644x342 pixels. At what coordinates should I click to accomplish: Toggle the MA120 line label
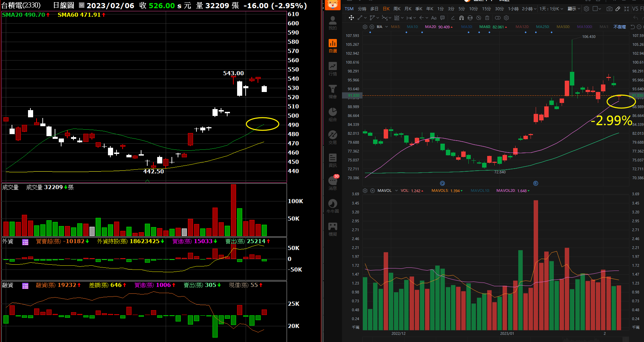click(522, 27)
